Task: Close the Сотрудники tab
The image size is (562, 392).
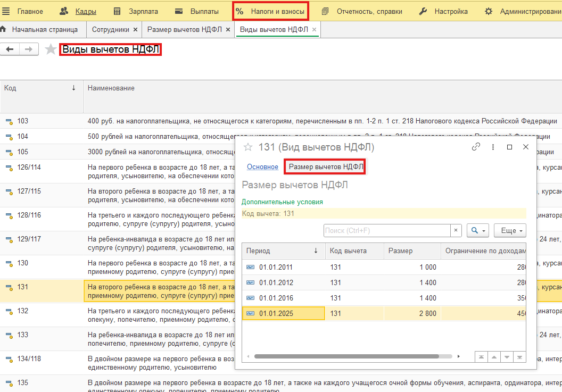Action: (x=136, y=30)
